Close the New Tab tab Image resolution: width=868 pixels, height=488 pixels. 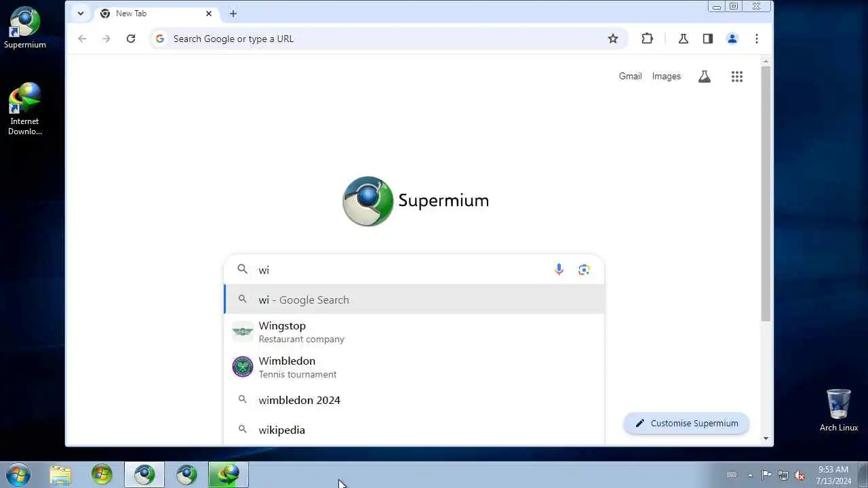[x=209, y=14]
